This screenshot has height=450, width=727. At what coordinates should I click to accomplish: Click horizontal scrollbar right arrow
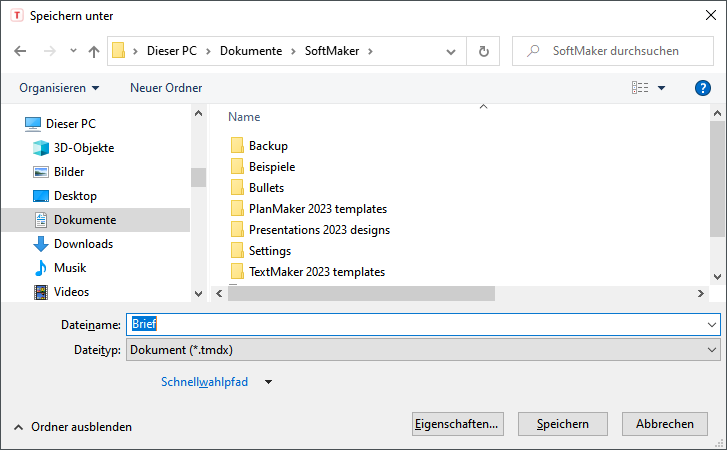point(701,293)
